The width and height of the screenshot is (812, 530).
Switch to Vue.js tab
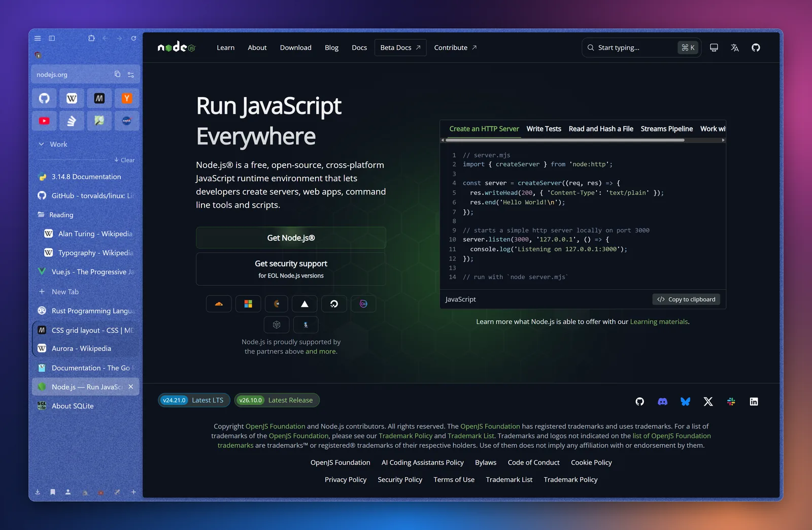86,272
